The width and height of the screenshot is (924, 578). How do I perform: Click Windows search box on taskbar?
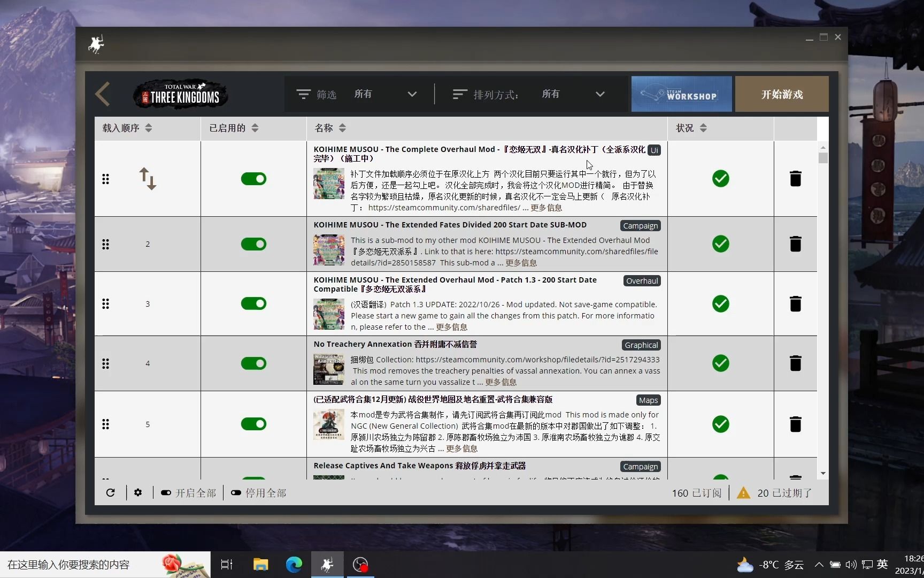105,565
